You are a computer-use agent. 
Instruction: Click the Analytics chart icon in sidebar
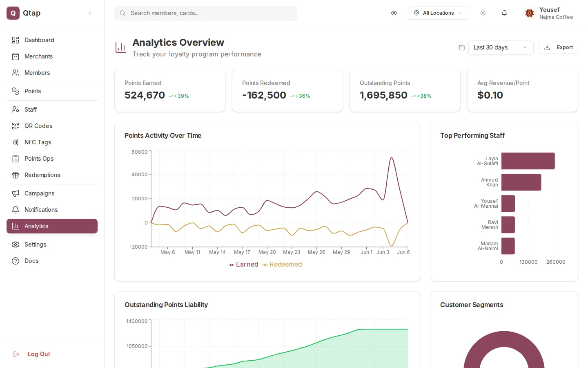pos(16,226)
